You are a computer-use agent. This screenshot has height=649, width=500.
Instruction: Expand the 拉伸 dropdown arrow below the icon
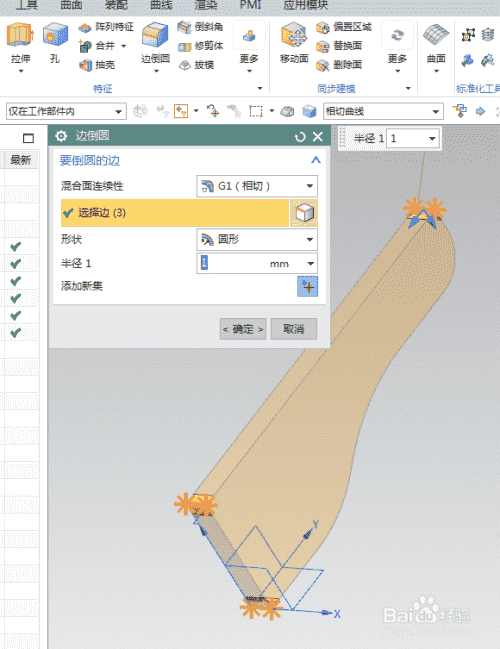click(21, 72)
